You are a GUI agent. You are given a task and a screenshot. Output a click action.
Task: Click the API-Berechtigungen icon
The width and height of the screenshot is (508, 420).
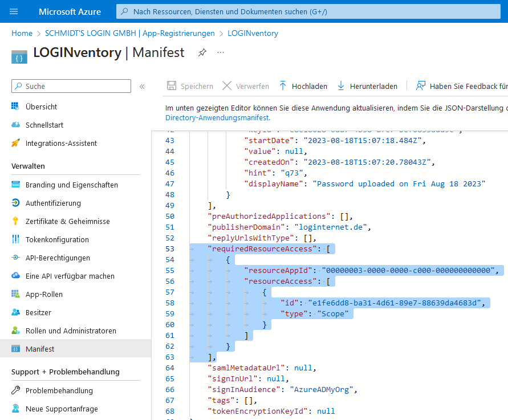click(15, 258)
